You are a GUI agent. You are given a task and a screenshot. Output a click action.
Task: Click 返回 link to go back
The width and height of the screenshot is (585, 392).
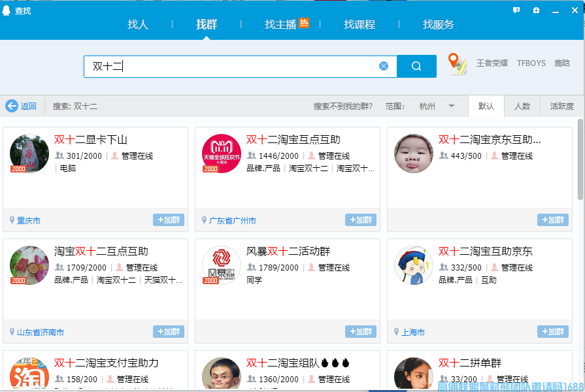point(28,106)
